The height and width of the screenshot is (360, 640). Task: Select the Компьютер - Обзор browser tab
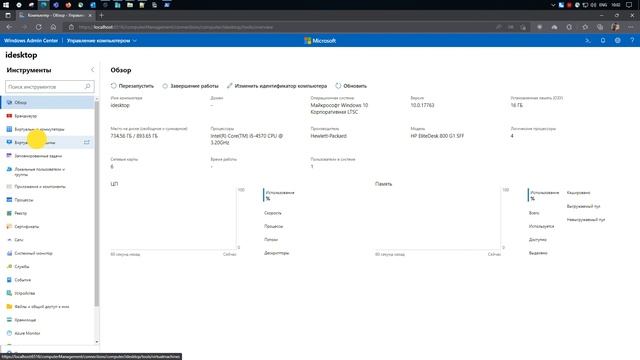pyautogui.click(x=55, y=15)
